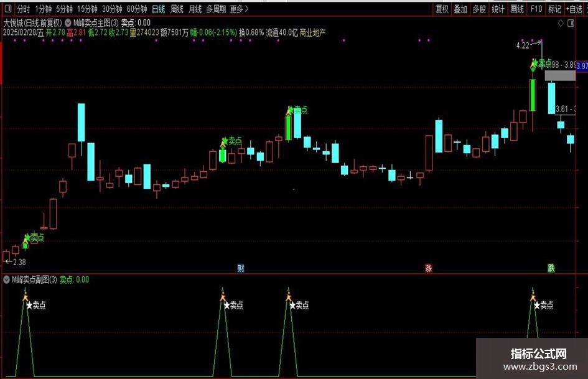Click the 3.97 current price tag
This screenshot has height=379, width=588.
tap(582, 66)
